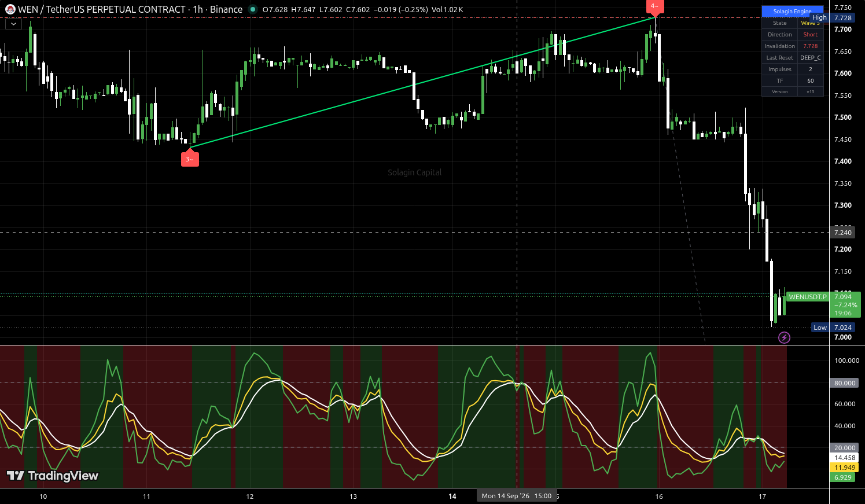The image size is (865, 504).
Task: Click the Version value "v15"
Action: coord(810,92)
